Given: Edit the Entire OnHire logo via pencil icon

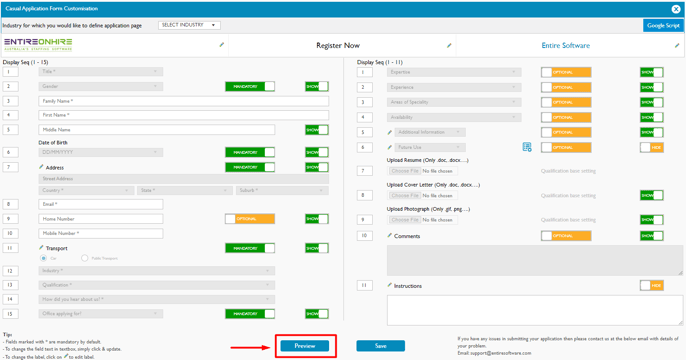Looking at the screenshot, I should tap(222, 45).
